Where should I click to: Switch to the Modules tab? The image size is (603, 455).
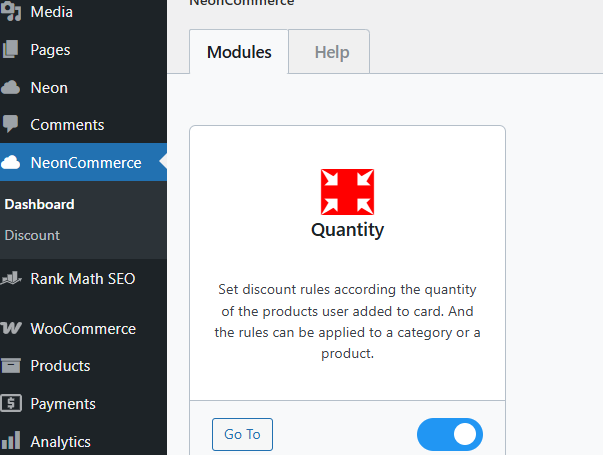239,52
